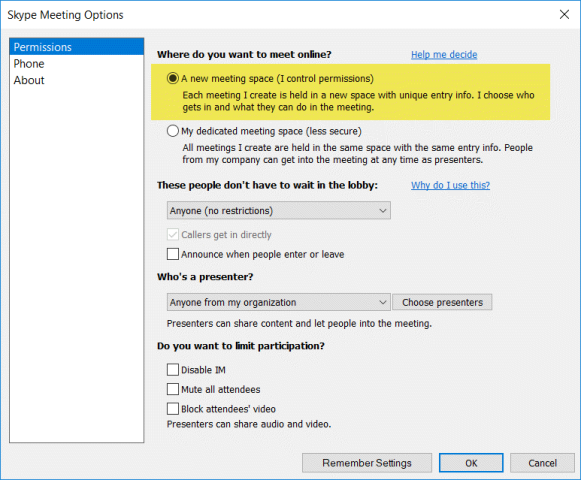The width and height of the screenshot is (581, 480).
Task: Expand the 'Anyone from my organization' presenter dropdown
Action: (x=279, y=302)
